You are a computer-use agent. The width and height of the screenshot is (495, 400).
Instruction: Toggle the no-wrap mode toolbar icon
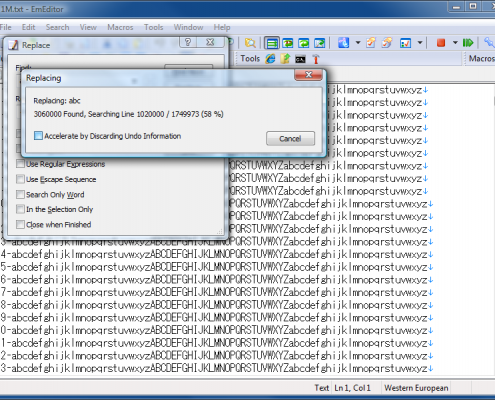click(x=272, y=43)
